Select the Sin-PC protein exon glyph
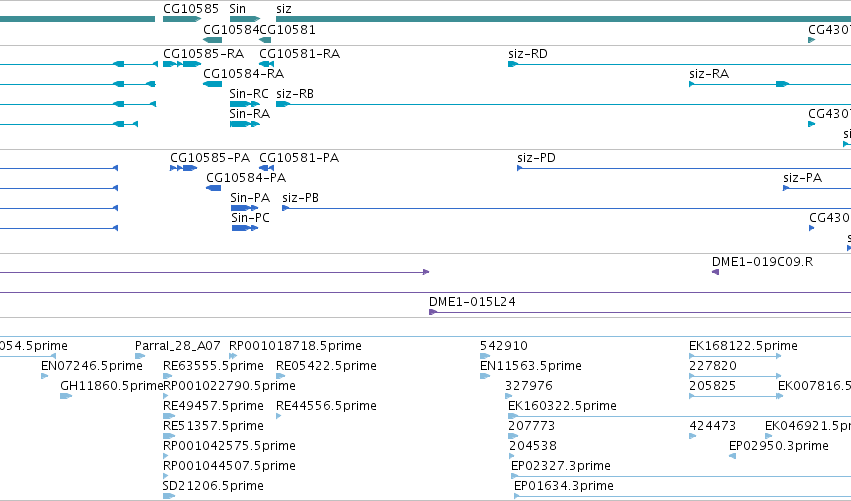 pos(244,228)
